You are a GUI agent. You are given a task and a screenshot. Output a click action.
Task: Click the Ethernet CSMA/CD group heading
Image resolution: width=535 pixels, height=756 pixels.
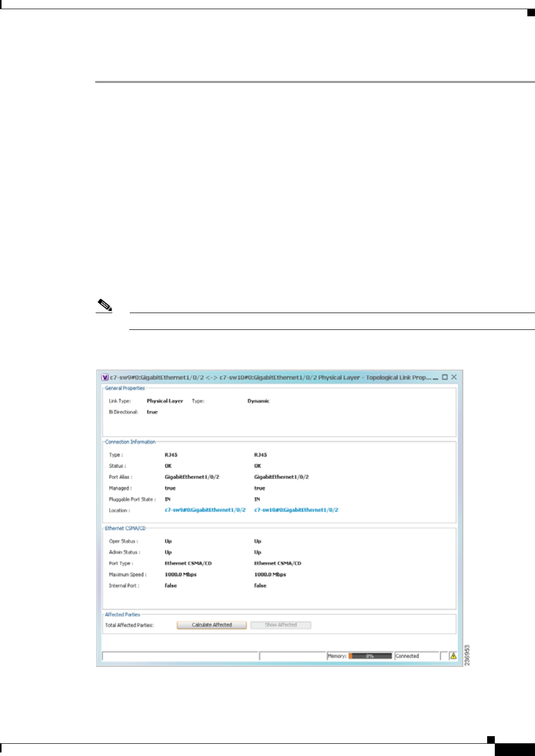pyautogui.click(x=125, y=528)
